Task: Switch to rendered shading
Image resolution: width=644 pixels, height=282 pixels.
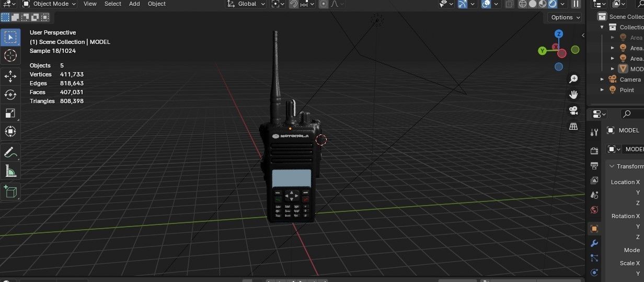Action: pos(553,4)
